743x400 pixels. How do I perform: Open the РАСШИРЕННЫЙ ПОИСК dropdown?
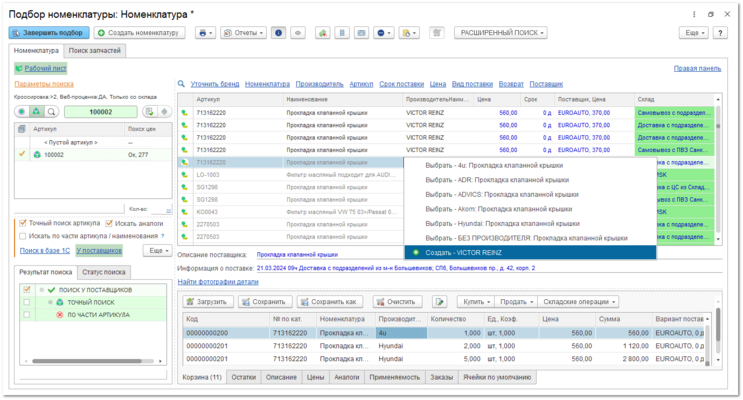click(x=501, y=33)
